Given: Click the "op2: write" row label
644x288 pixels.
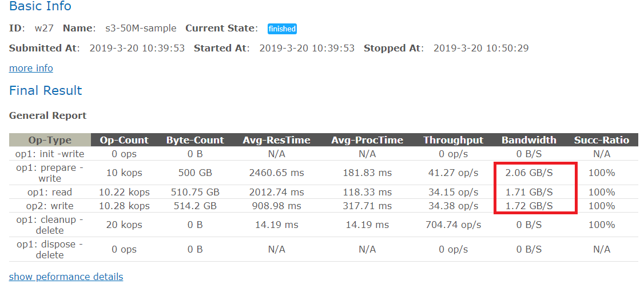Looking at the screenshot, I should (x=50, y=206).
